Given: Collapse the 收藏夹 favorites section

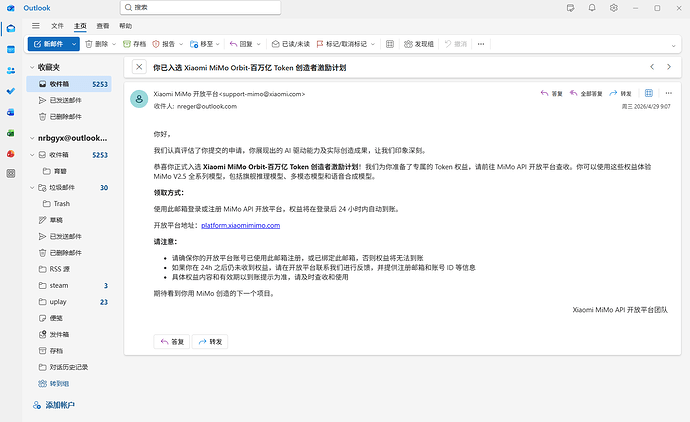Looking at the screenshot, I should (32, 67).
